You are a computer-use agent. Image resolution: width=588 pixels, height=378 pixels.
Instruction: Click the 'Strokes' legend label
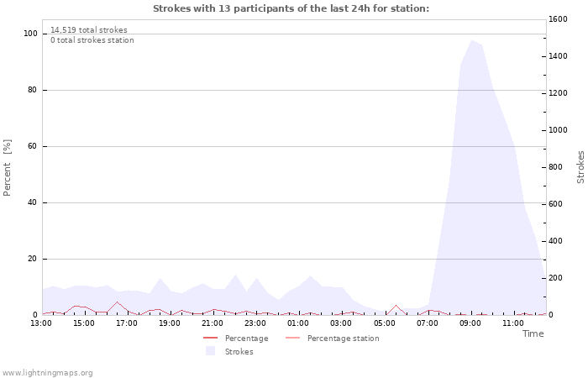pyautogui.click(x=239, y=352)
